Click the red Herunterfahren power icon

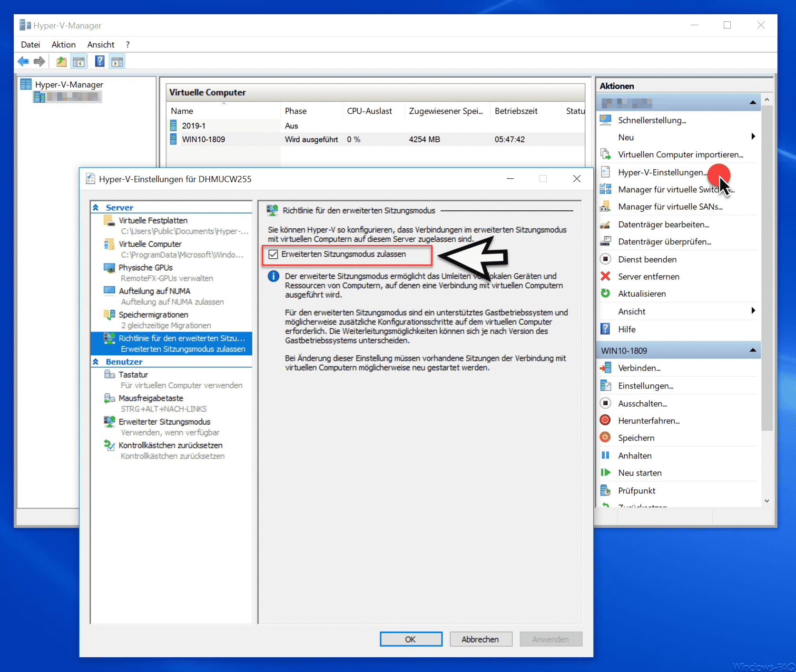click(606, 420)
